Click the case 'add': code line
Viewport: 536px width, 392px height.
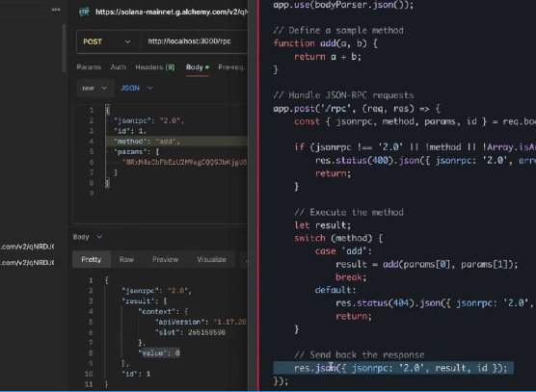343,251
